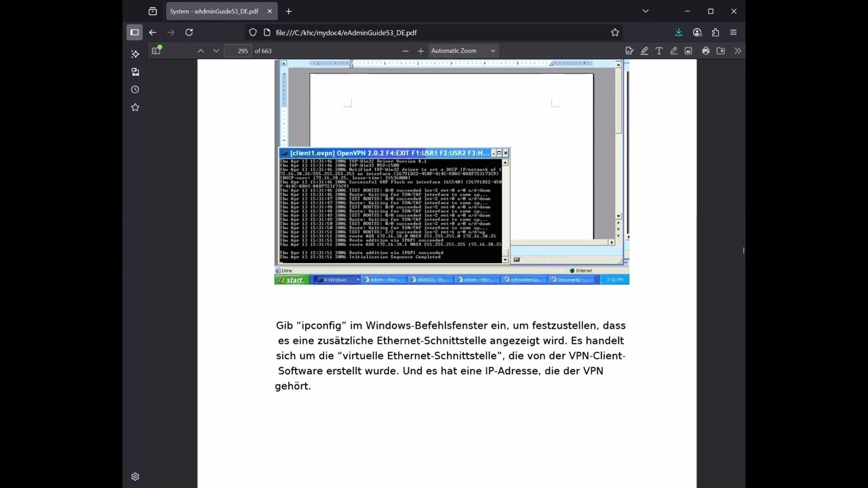The image size is (868, 488).
Task: Select the add signature tool
Action: (x=629, y=51)
